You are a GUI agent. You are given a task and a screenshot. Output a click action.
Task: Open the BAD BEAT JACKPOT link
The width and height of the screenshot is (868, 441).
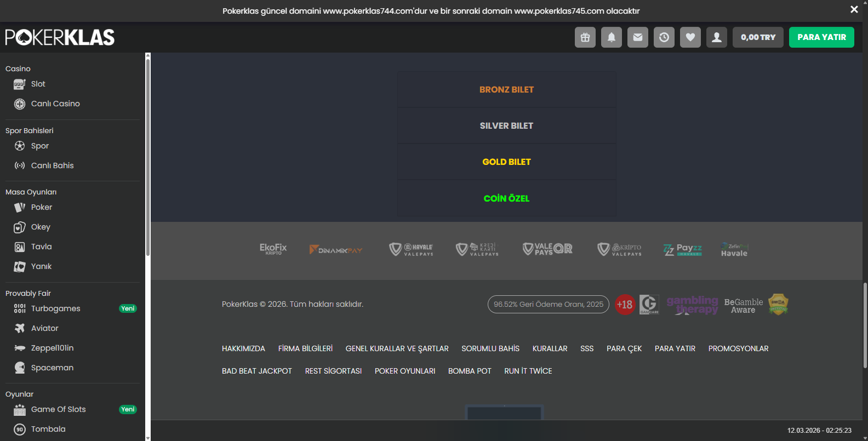click(x=257, y=371)
